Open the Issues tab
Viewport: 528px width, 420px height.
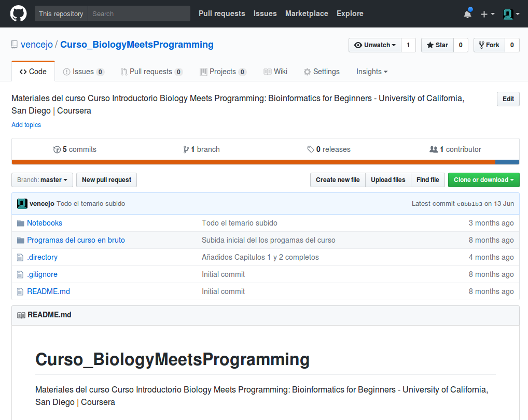(x=84, y=72)
